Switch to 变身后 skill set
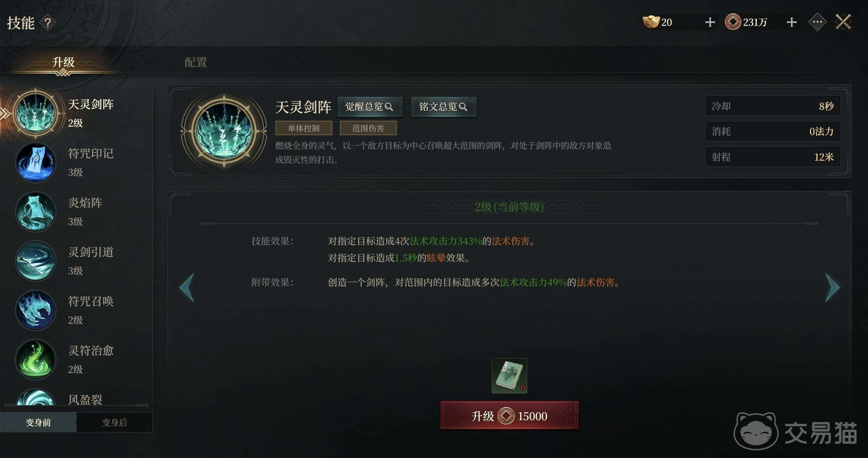This screenshot has width=868, height=458. pos(114,422)
